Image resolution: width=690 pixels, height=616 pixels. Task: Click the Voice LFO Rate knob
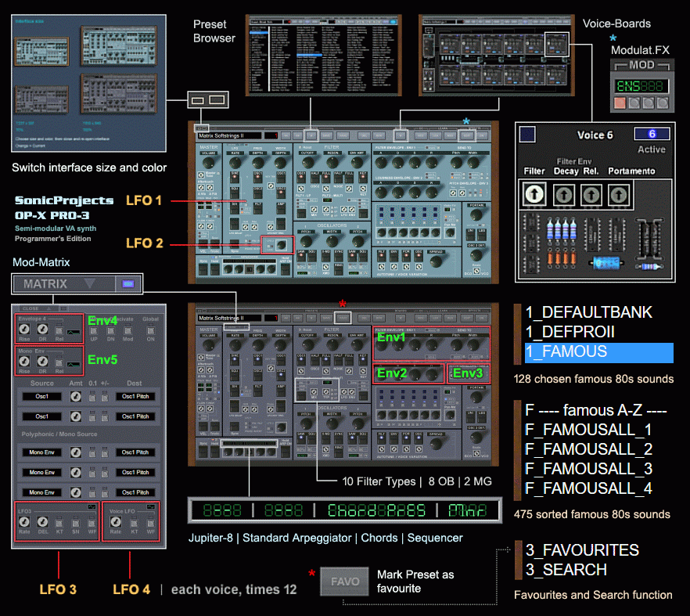(x=117, y=521)
